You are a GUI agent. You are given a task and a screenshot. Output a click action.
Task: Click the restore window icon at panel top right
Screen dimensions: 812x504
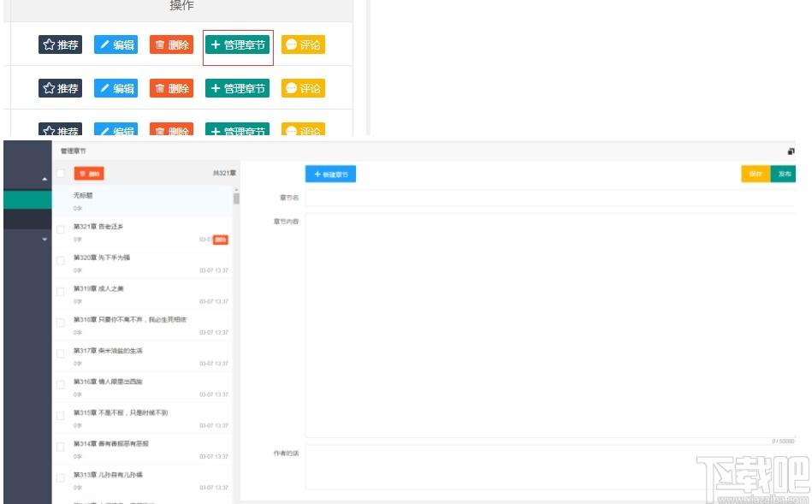(x=791, y=151)
